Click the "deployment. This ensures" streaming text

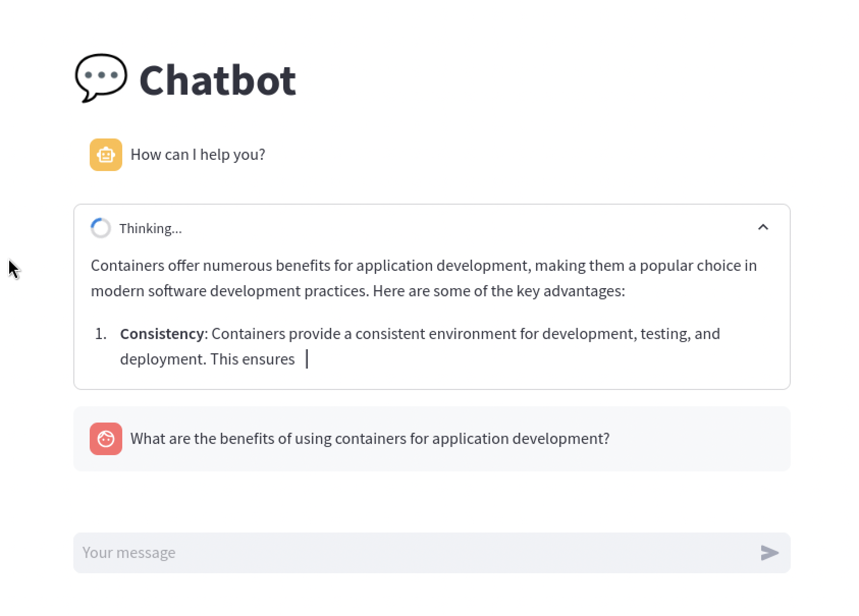click(207, 359)
